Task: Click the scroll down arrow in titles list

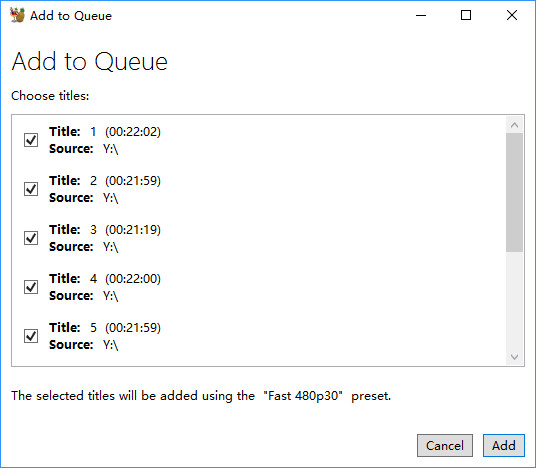Action: tap(514, 357)
